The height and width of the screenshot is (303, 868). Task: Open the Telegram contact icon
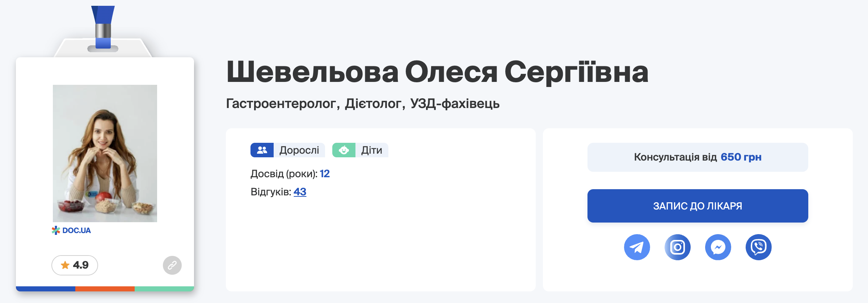click(x=637, y=247)
